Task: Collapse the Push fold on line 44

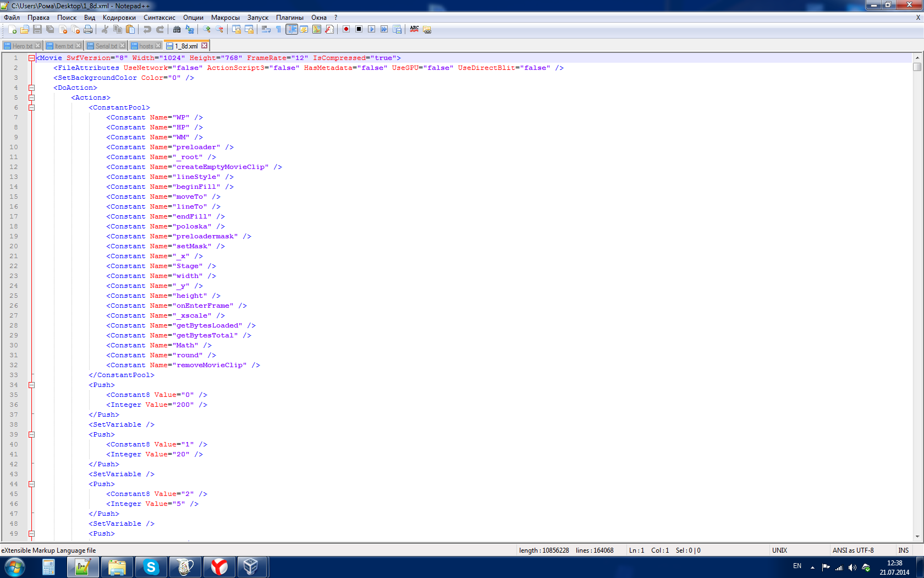Action: click(x=31, y=484)
